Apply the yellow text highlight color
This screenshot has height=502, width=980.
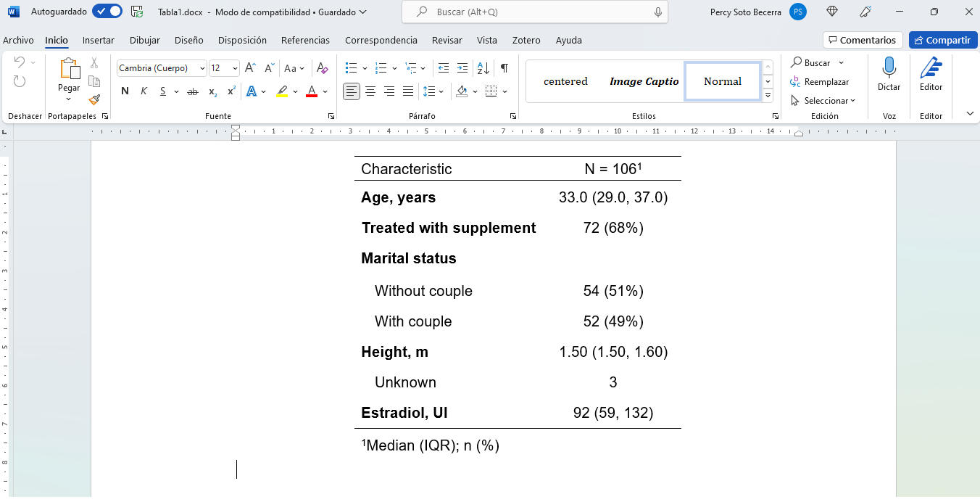[x=282, y=91]
